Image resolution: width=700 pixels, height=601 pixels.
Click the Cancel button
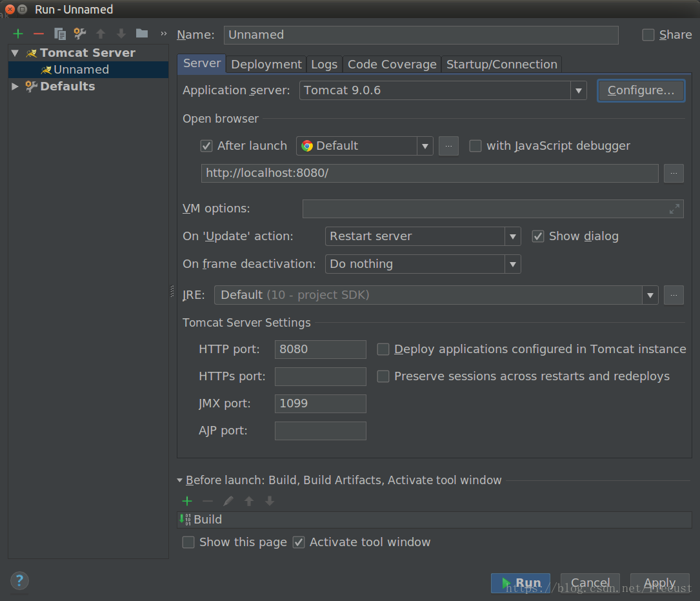590,583
